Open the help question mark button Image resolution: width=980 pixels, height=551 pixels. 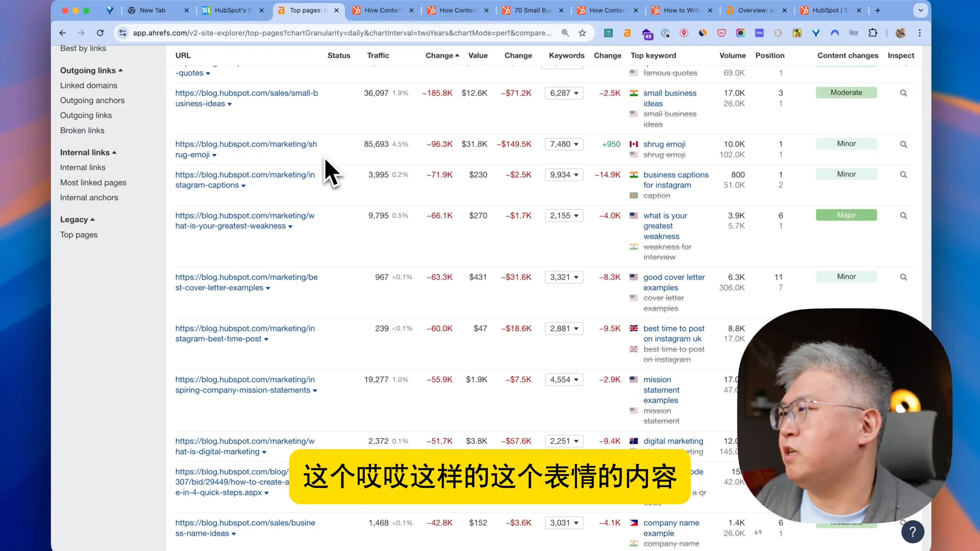point(913,532)
